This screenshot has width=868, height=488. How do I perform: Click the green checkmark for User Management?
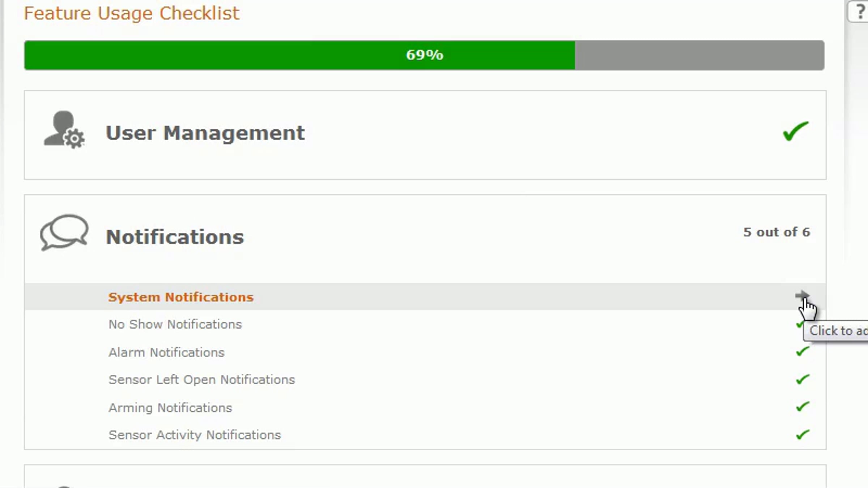pyautogui.click(x=795, y=131)
